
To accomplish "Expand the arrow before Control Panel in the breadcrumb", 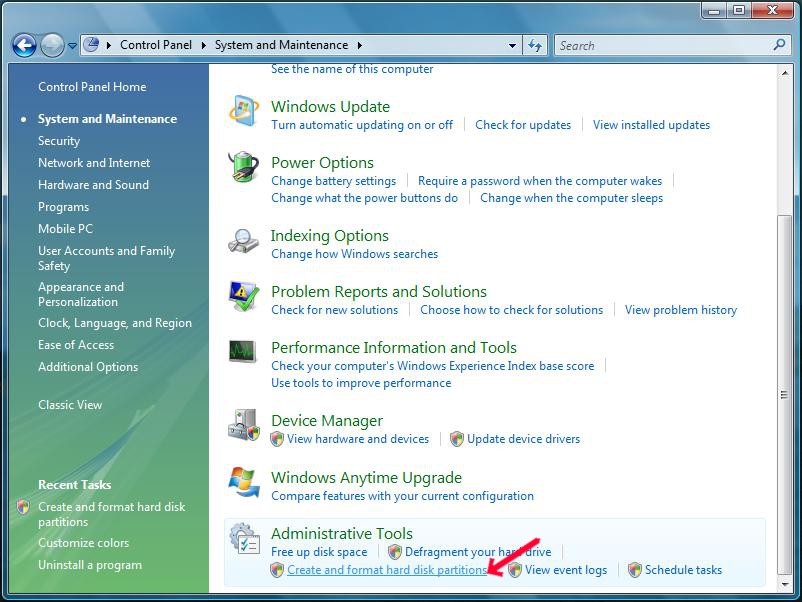I will tap(109, 46).
